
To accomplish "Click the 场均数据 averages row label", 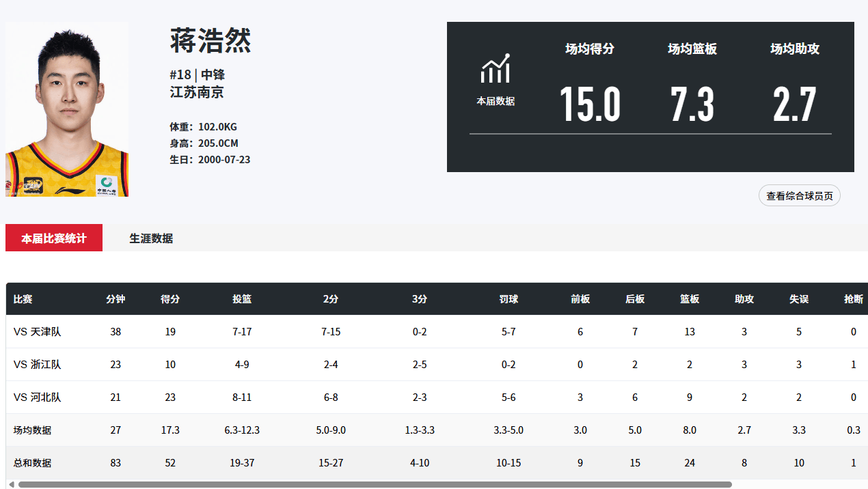I will tap(33, 430).
